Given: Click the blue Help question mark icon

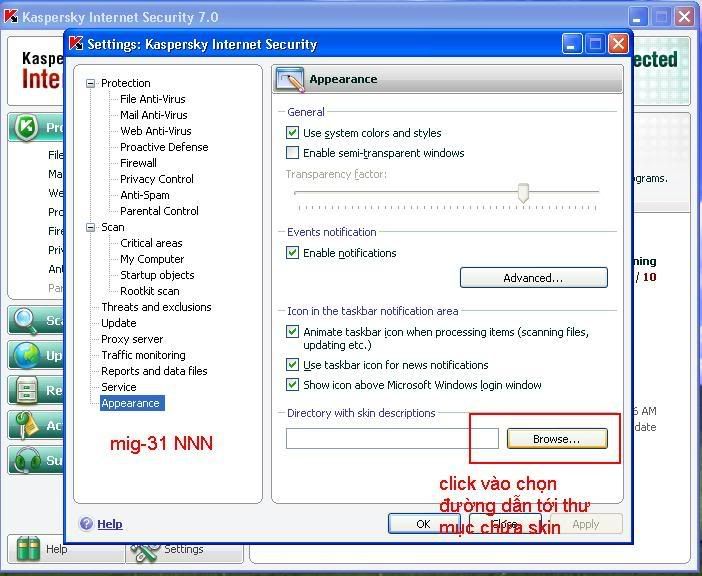Looking at the screenshot, I should (86, 523).
